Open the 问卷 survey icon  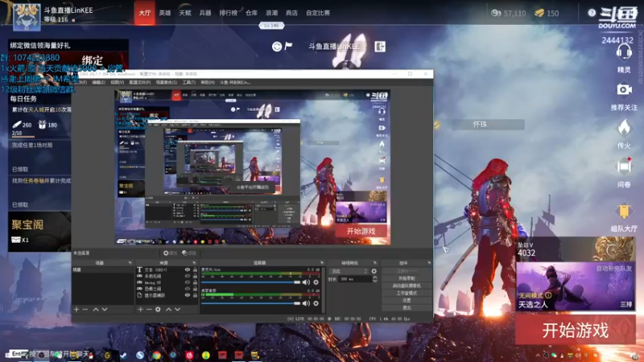(624, 167)
